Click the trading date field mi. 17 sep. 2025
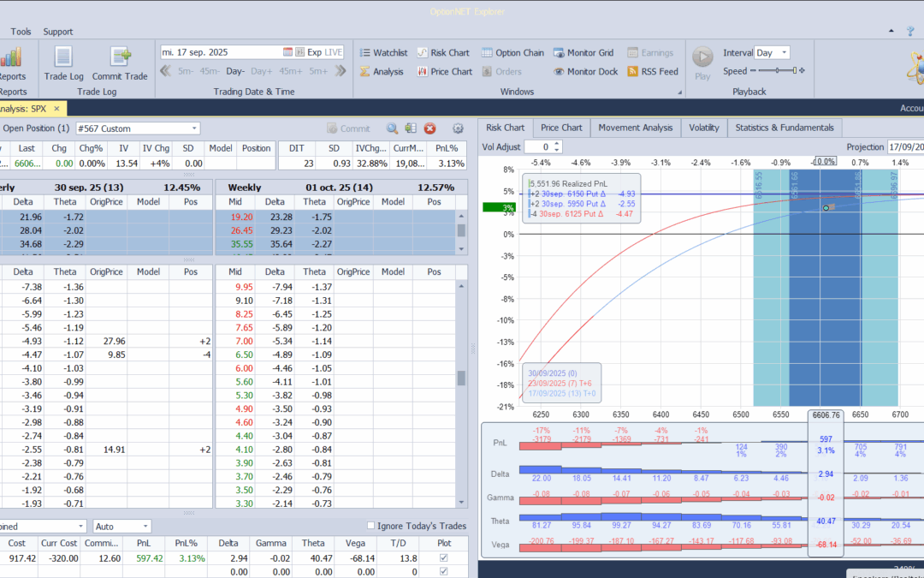924x578 pixels. pos(221,52)
